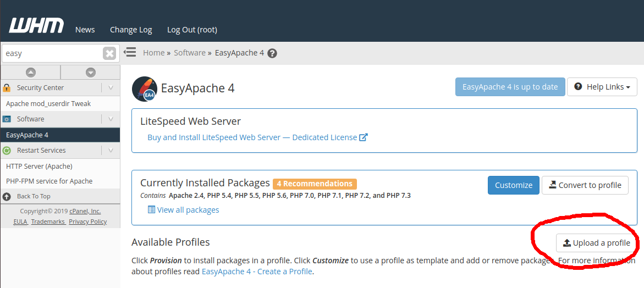This screenshot has width=644, height=288.
Task: Click the Software section icon
Action: (7, 119)
